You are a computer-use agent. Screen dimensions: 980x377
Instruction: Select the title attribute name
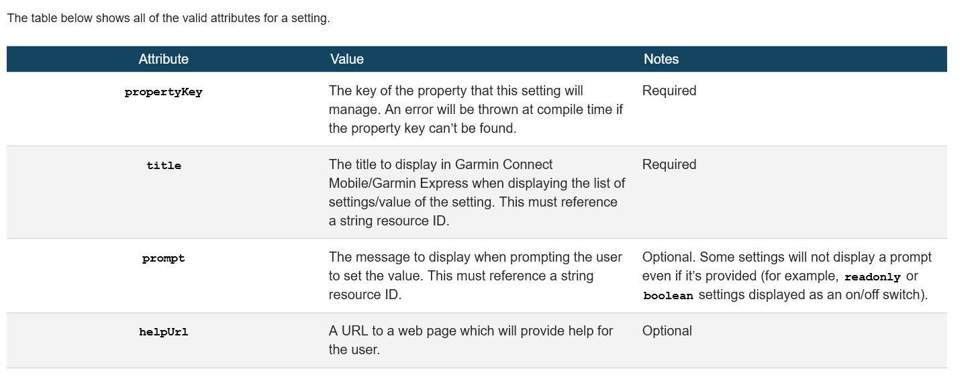tap(164, 166)
